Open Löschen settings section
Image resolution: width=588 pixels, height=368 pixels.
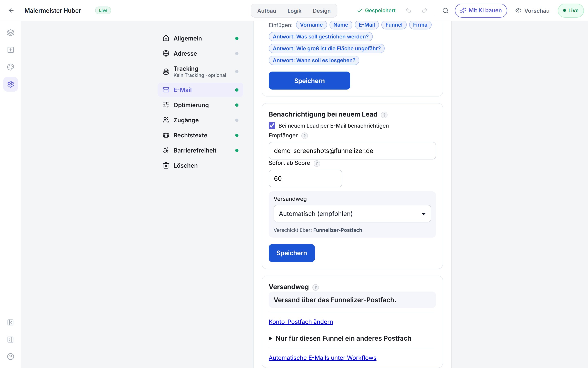(x=200, y=166)
